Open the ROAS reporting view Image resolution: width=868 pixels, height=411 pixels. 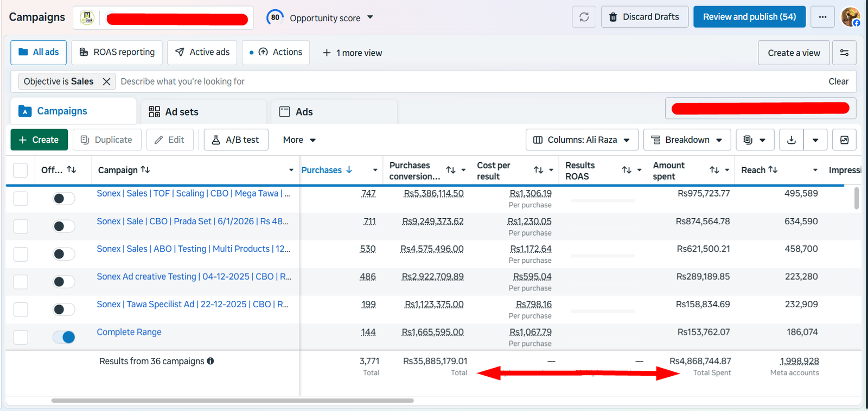117,53
